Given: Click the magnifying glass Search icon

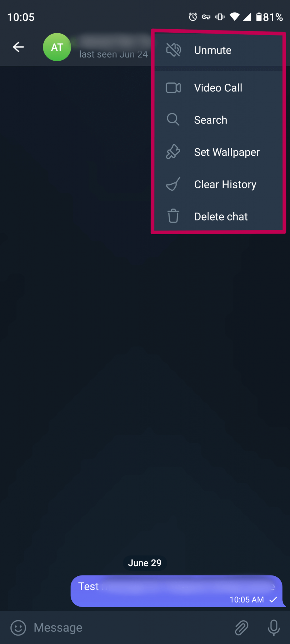Looking at the screenshot, I should (x=173, y=120).
